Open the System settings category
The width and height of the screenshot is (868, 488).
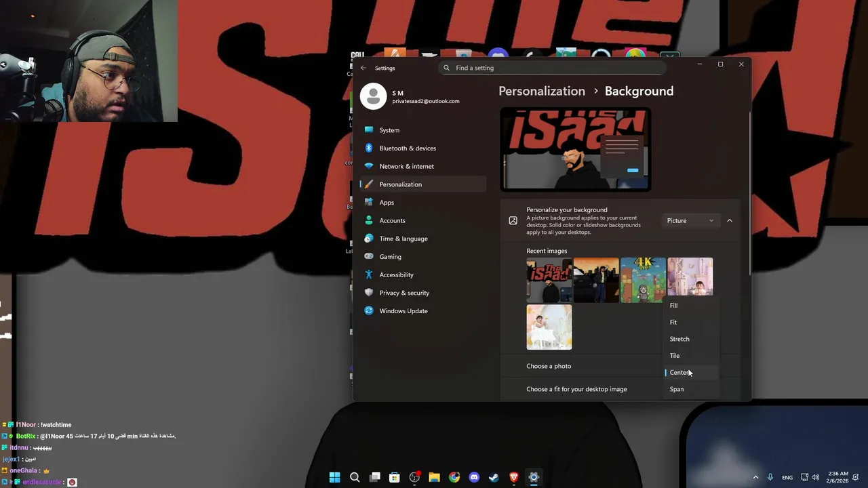coord(423,130)
